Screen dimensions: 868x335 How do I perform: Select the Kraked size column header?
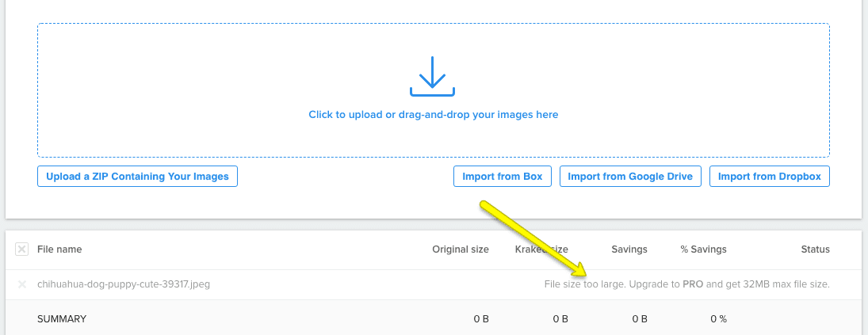541,249
